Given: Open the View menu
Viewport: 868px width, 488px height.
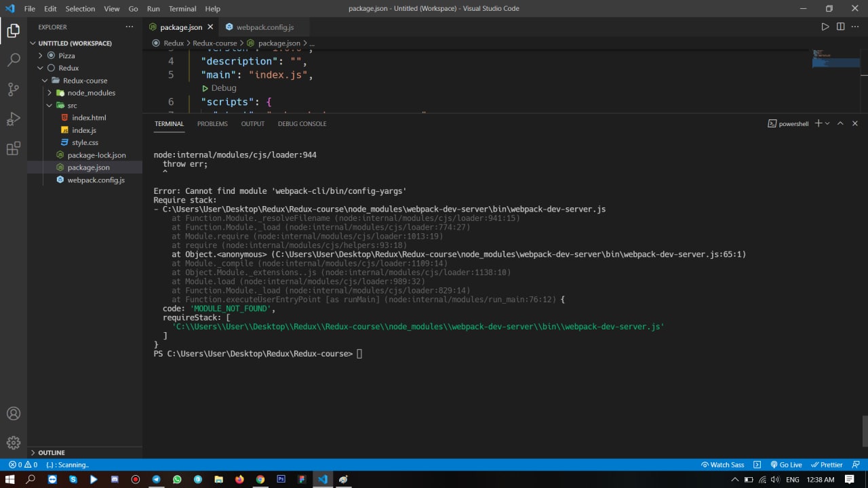Looking at the screenshot, I should (112, 9).
